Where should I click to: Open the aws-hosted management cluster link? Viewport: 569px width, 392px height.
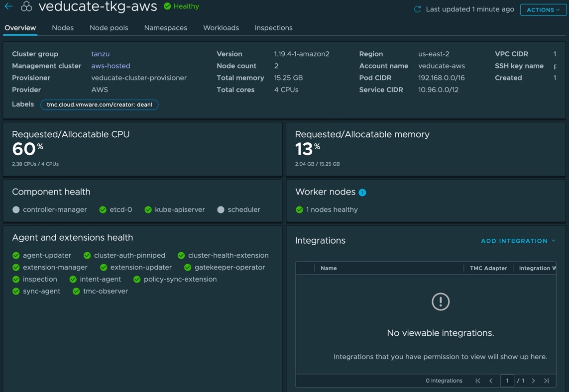point(111,66)
